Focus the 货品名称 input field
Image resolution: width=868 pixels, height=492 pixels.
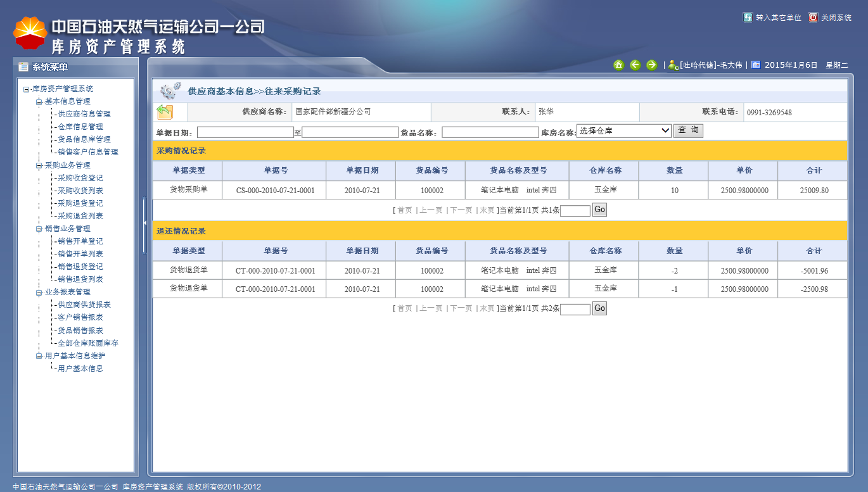tap(490, 132)
